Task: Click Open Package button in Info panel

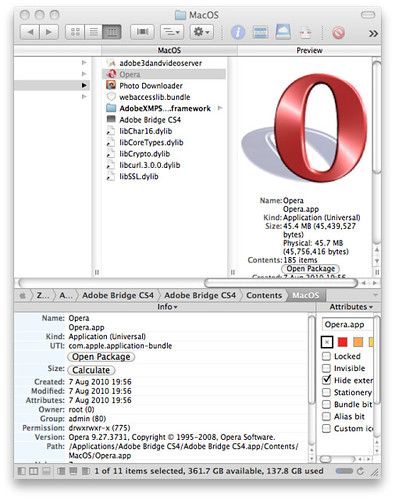Action: click(x=101, y=357)
